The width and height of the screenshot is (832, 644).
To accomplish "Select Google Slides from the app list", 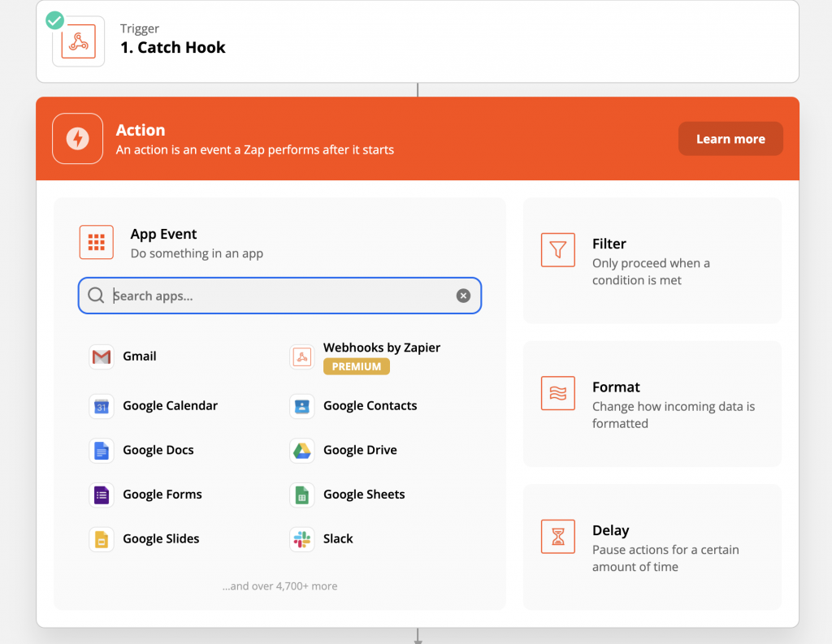I will click(x=161, y=539).
